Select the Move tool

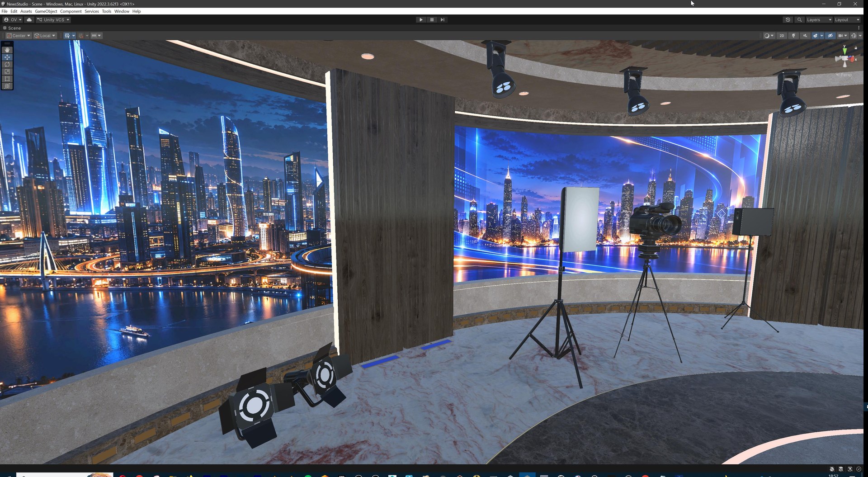[7, 57]
